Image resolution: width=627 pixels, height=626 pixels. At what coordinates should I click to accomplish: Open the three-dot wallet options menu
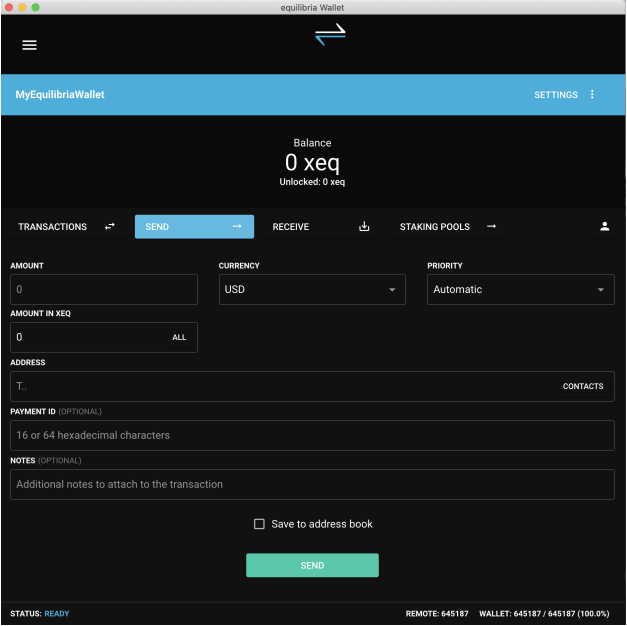(x=592, y=94)
